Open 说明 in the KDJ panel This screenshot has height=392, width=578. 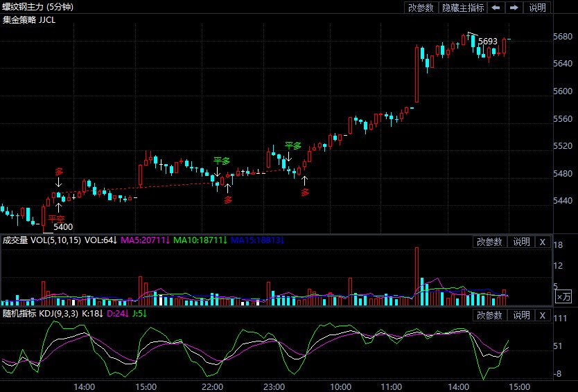(520, 315)
